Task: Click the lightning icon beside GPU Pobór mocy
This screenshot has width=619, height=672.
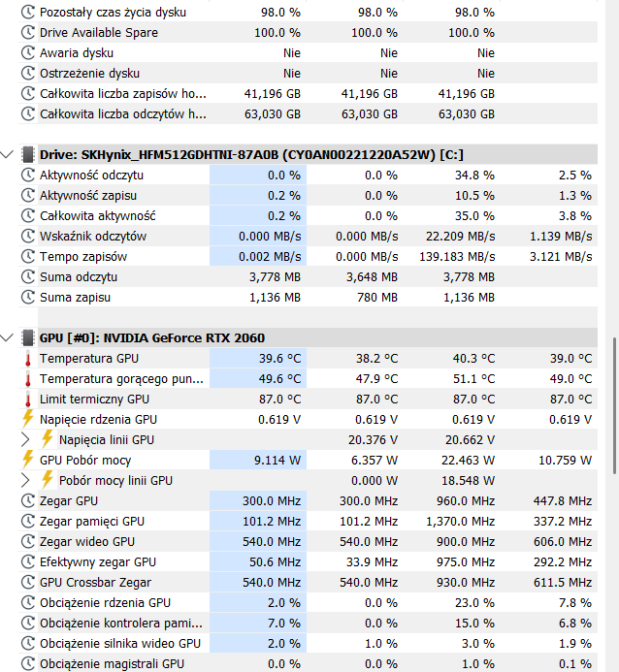Action: 28,460
